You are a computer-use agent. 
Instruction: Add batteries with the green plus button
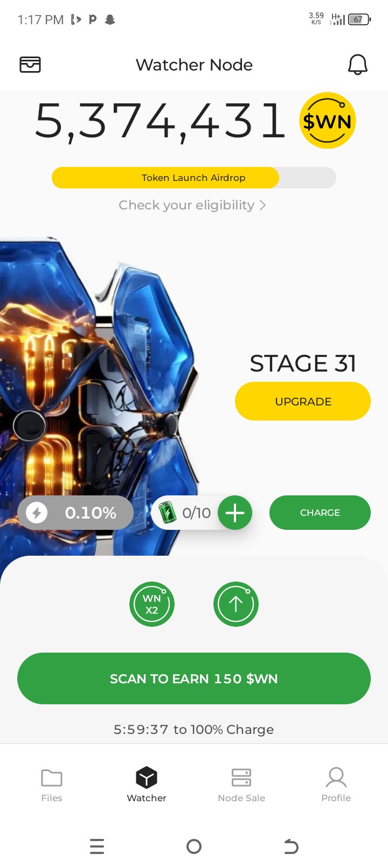click(235, 513)
